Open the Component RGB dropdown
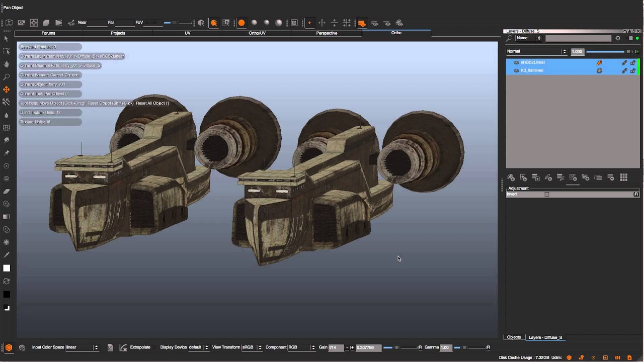Image resolution: width=644 pixels, height=362 pixels. [x=301, y=347]
